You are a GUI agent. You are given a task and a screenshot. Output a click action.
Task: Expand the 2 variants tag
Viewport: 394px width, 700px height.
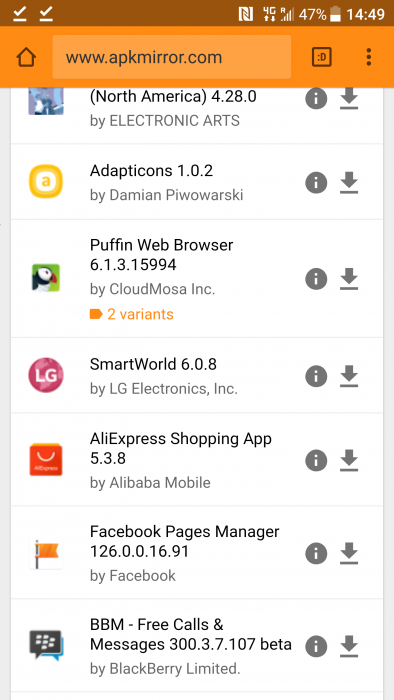(132, 314)
